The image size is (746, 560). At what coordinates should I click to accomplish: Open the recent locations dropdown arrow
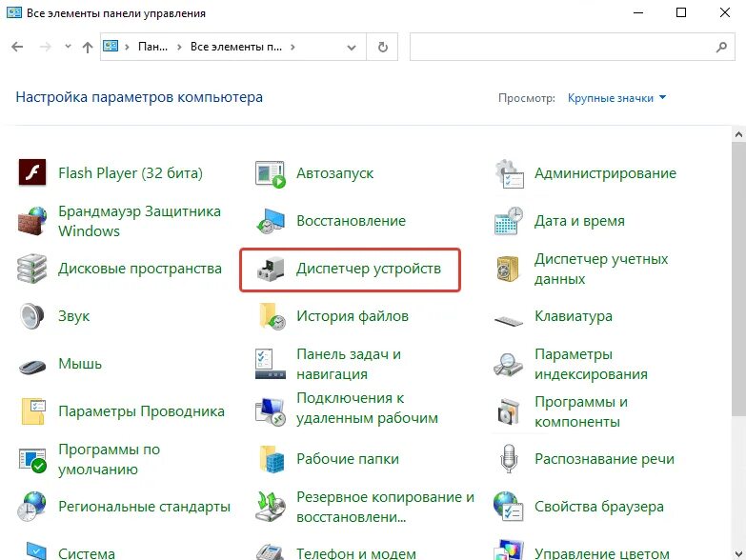[68, 46]
